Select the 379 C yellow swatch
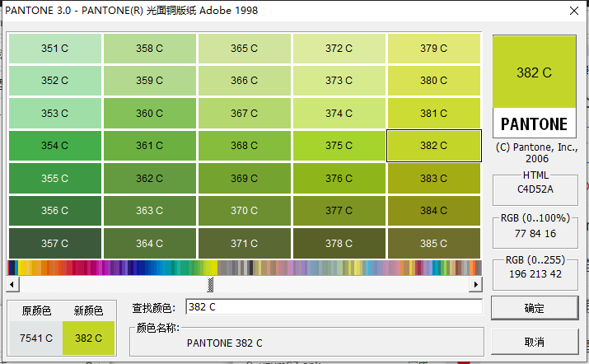 coord(433,49)
